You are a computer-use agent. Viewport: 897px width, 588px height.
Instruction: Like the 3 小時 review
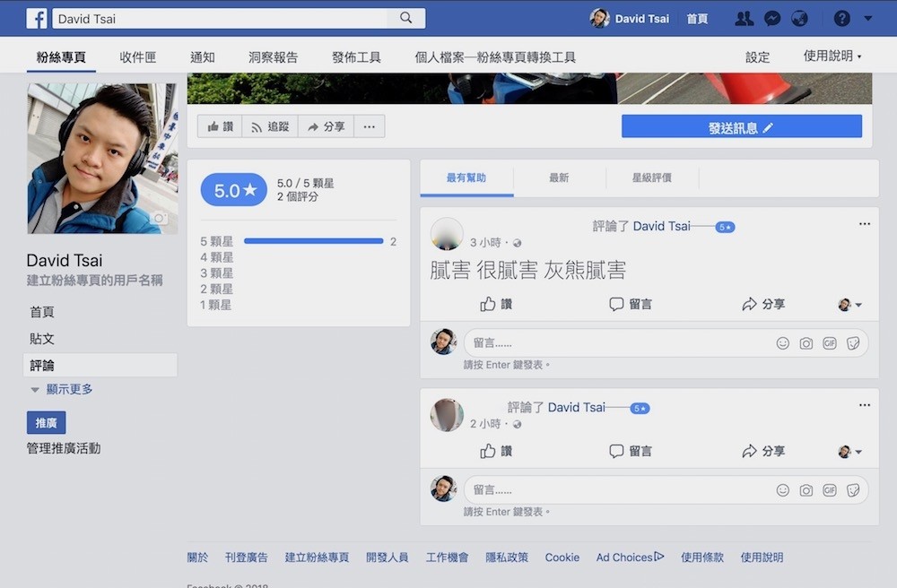[496, 304]
